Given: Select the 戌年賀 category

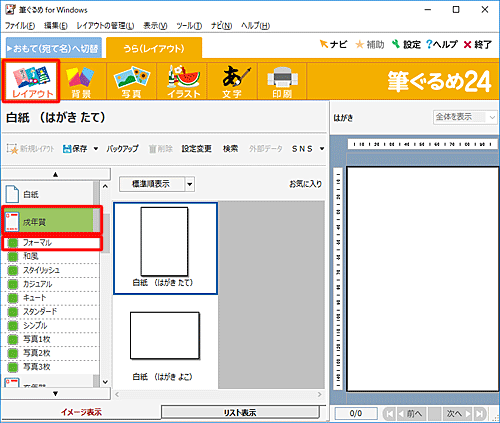Looking at the screenshot, I should tap(49, 221).
